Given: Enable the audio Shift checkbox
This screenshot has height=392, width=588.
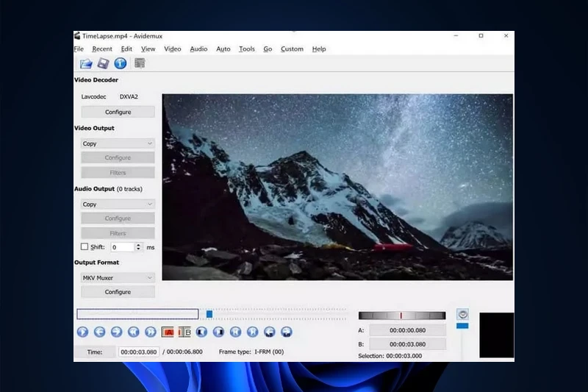Looking at the screenshot, I should pyautogui.click(x=85, y=246).
